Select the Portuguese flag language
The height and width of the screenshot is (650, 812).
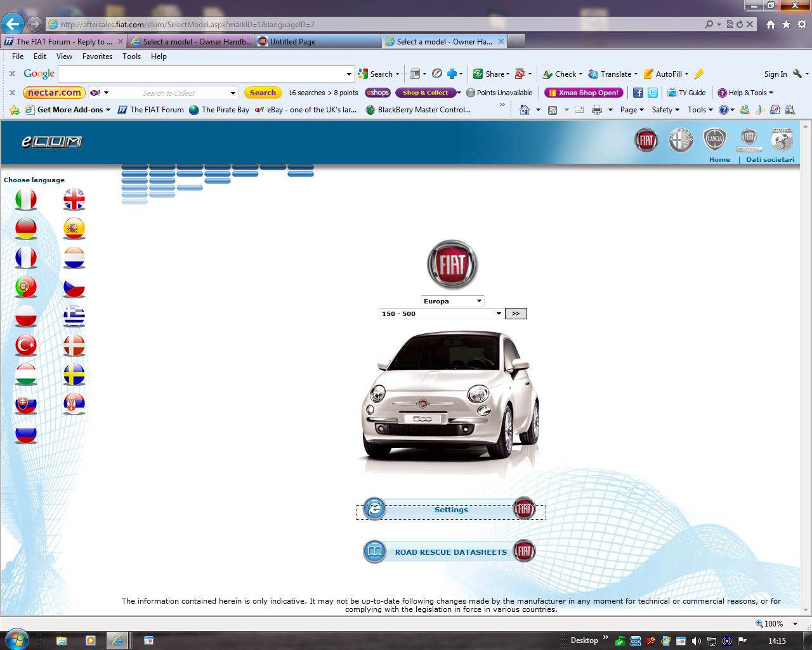(26, 287)
